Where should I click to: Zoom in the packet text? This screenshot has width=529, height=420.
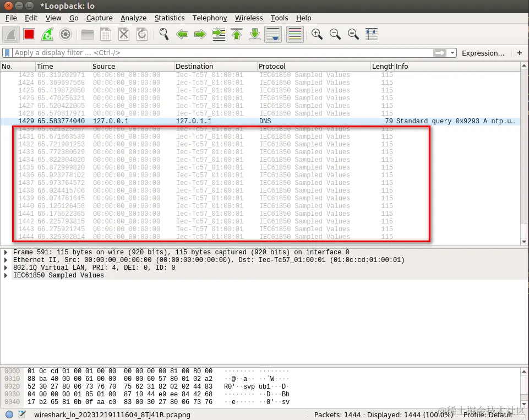(317, 34)
